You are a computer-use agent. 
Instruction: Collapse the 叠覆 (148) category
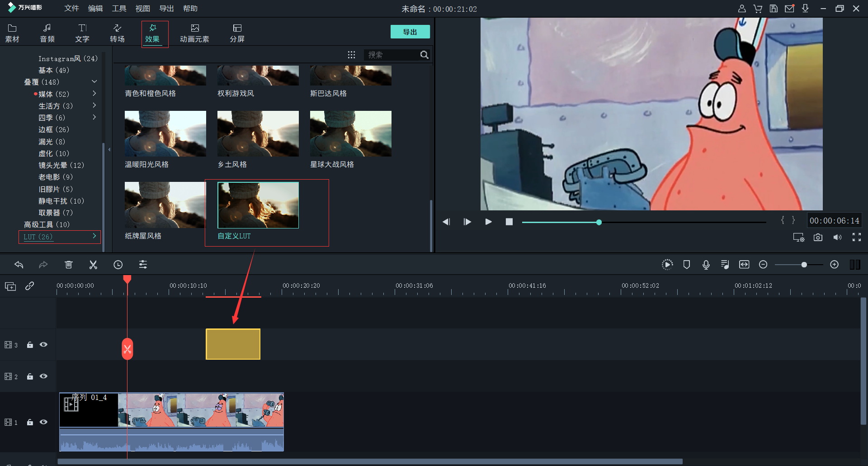click(x=94, y=82)
